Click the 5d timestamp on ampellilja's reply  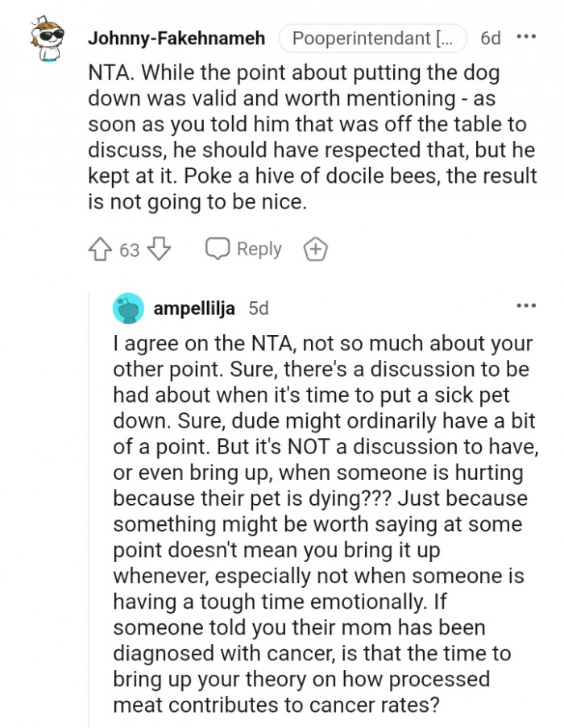pyautogui.click(x=258, y=308)
